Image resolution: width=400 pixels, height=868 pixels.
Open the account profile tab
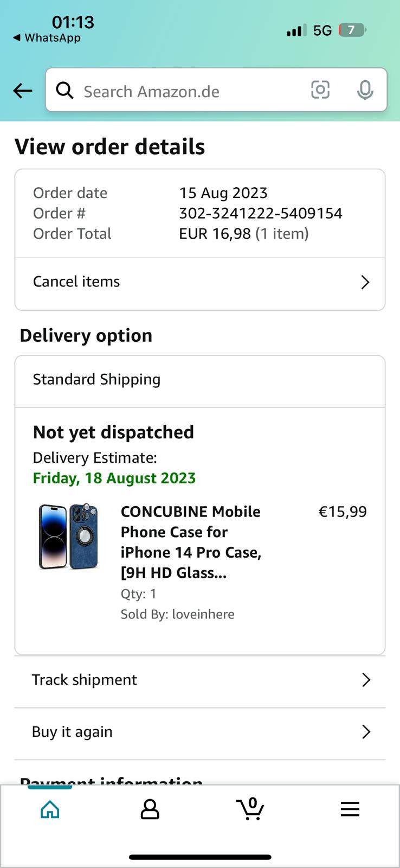(150, 809)
